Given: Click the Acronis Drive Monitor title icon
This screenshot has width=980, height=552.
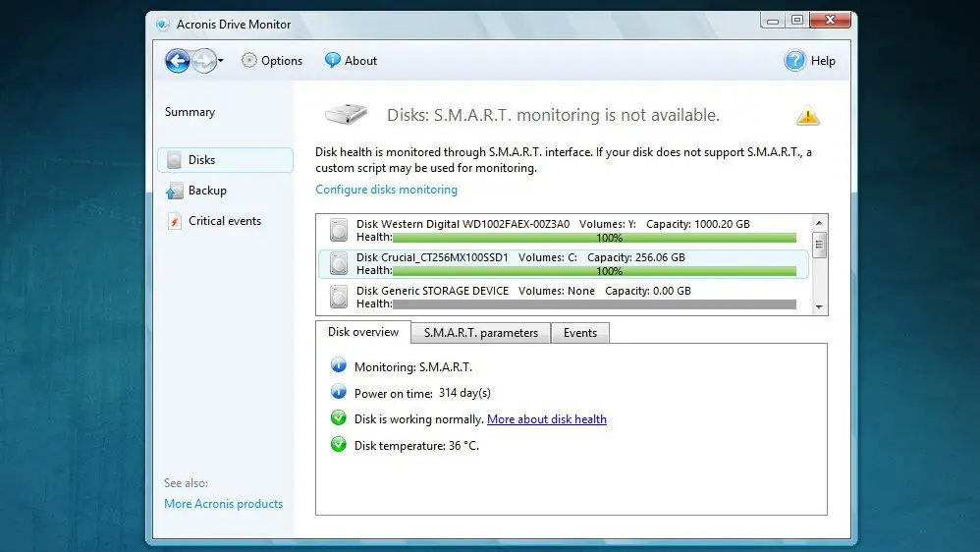Looking at the screenshot, I should [x=162, y=25].
